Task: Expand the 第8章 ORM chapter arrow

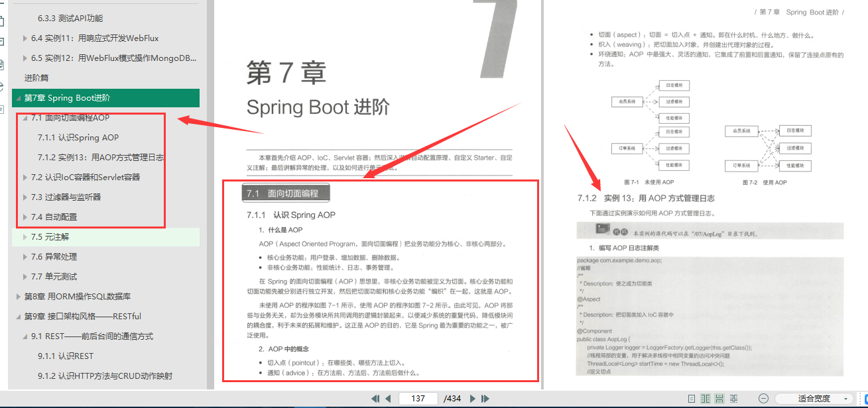Action: click(18, 297)
